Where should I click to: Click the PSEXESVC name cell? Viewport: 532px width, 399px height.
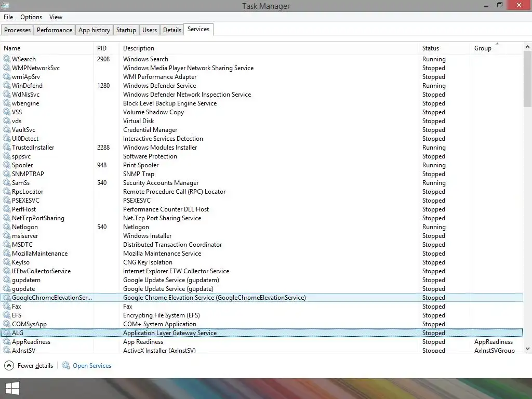(25, 200)
